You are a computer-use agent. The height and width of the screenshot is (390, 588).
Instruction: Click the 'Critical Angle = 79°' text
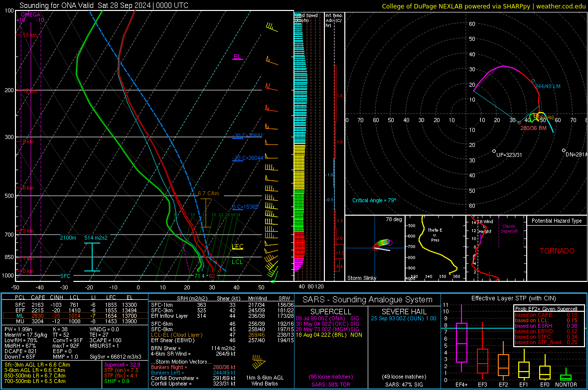point(374,200)
